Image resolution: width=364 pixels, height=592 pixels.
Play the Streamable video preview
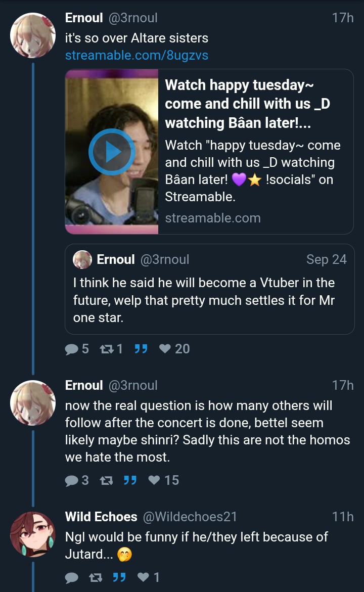(112, 152)
